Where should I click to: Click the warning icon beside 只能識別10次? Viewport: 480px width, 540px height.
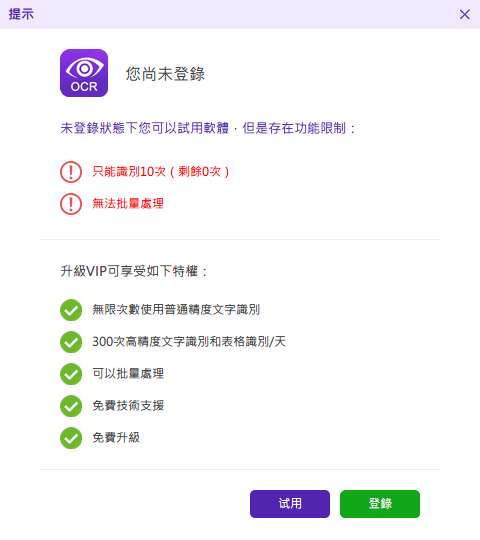71,172
